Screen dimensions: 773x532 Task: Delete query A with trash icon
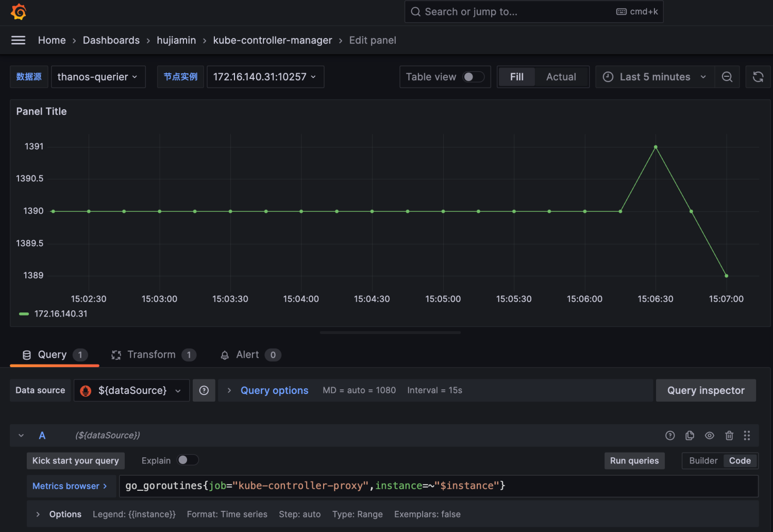[x=729, y=436]
